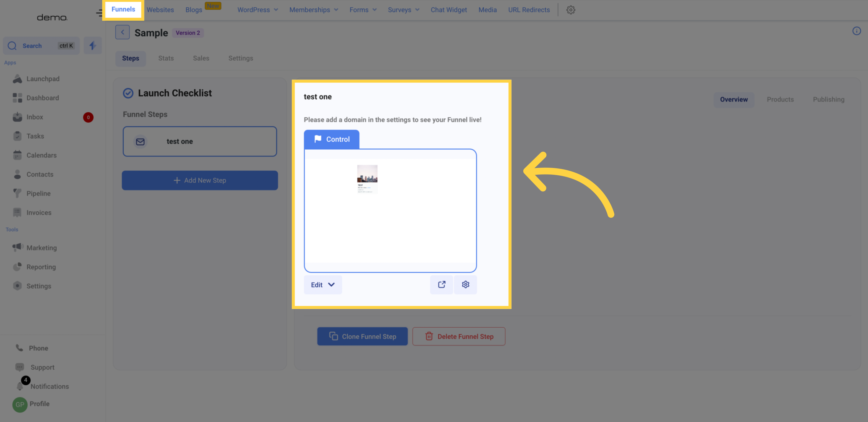The image size is (868, 422).
Task: Click the lightning bolt quick actions icon
Action: pos(93,46)
